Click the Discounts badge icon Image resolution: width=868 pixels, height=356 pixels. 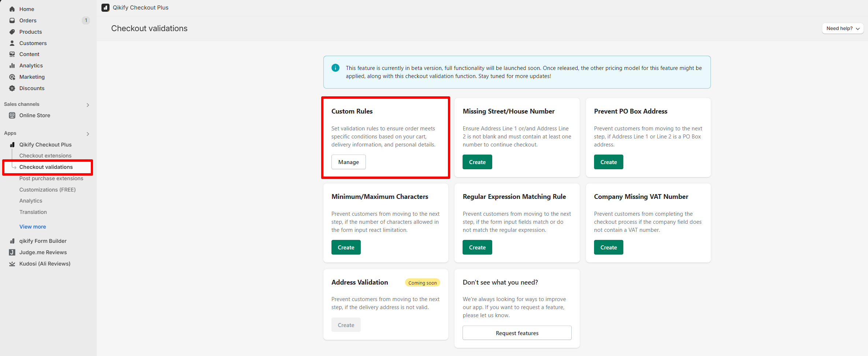pos(12,88)
